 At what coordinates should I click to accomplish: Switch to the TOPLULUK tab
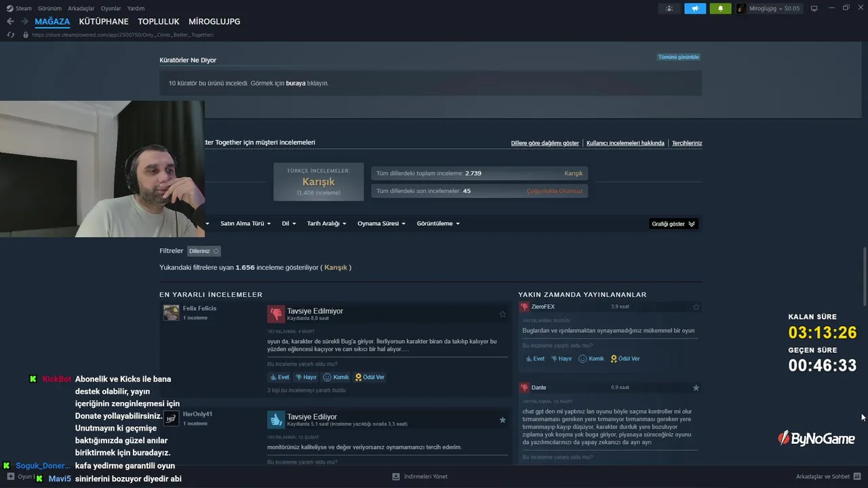159,22
